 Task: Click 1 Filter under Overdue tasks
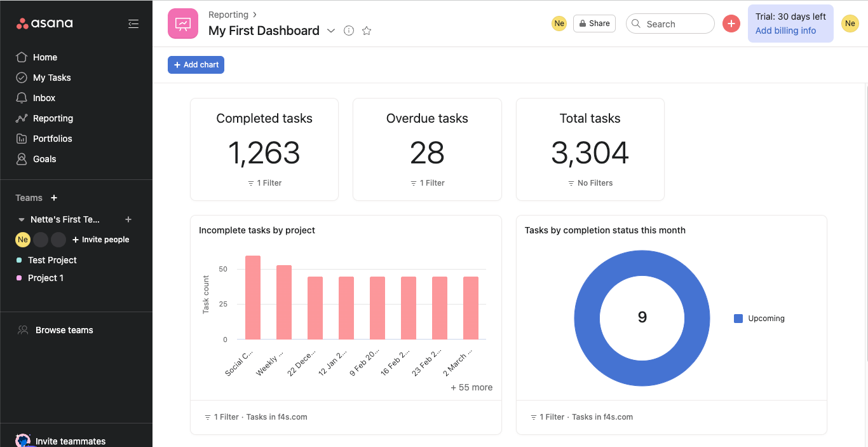click(427, 183)
